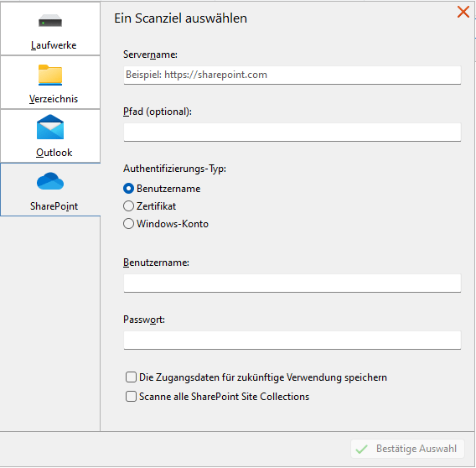Click the green checkmark icon on confirm button
The width and height of the screenshot is (476, 468).
(x=361, y=449)
